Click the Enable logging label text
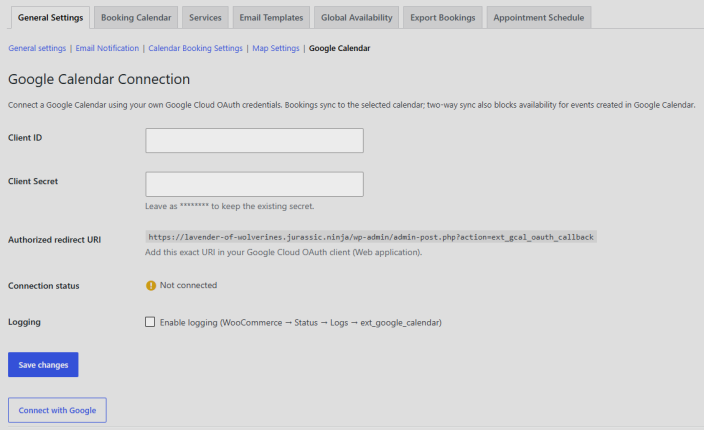The height and width of the screenshot is (430, 704). pyautogui.click(x=300, y=322)
